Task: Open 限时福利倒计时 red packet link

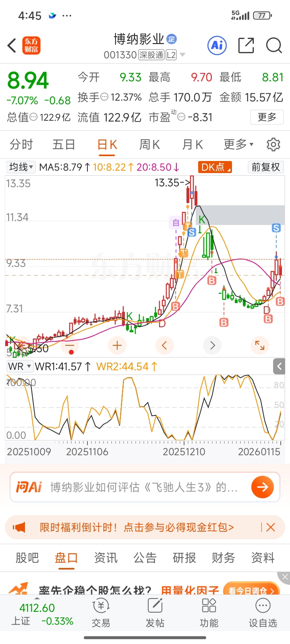Action: [x=137, y=527]
